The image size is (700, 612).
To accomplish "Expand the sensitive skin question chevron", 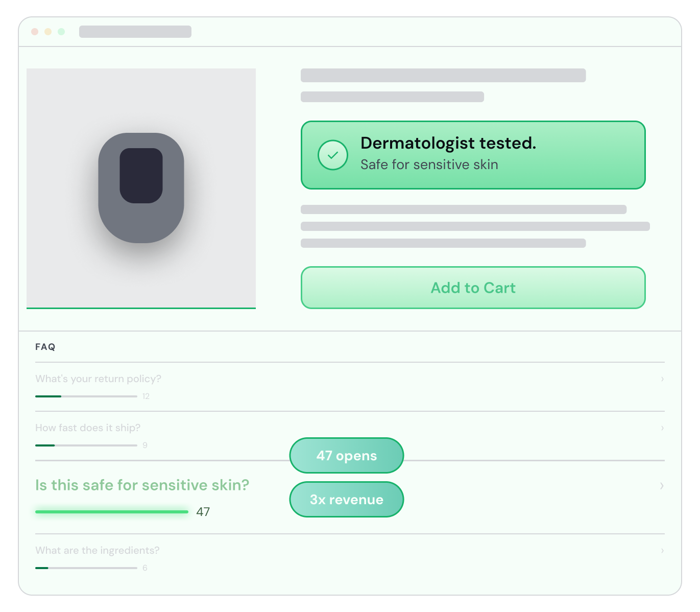I will coord(662,485).
